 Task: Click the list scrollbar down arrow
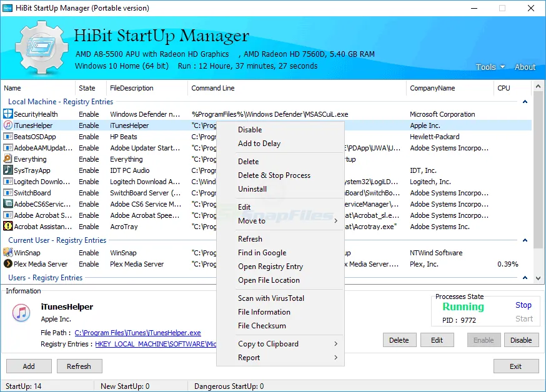(538, 278)
